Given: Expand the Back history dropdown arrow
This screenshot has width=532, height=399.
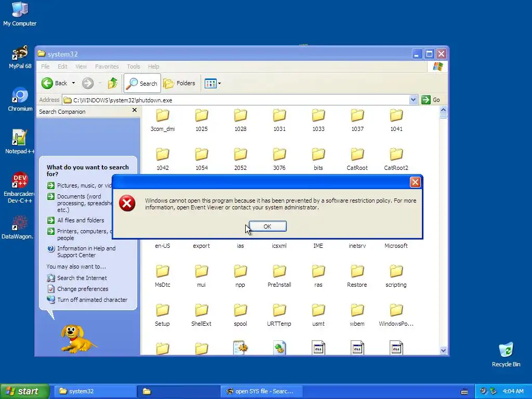Looking at the screenshot, I should pyautogui.click(x=73, y=83).
